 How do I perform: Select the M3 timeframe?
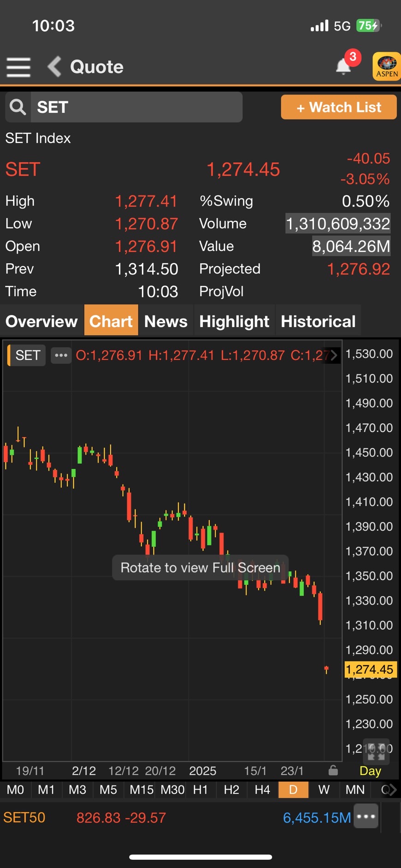pos(77,790)
